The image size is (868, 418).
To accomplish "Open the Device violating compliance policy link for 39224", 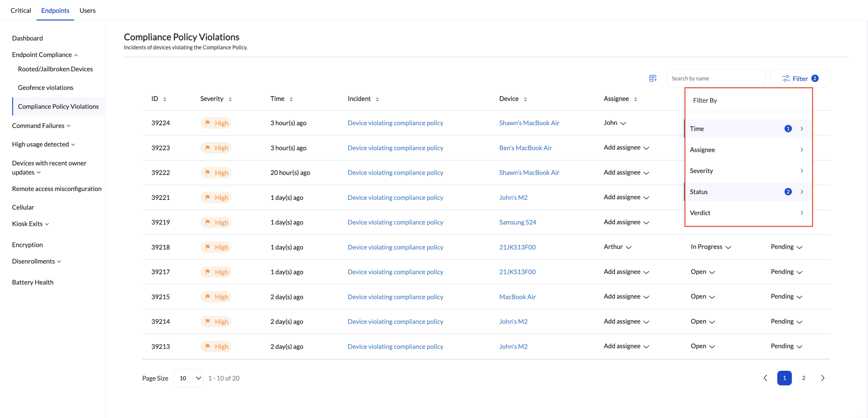I will (x=395, y=123).
